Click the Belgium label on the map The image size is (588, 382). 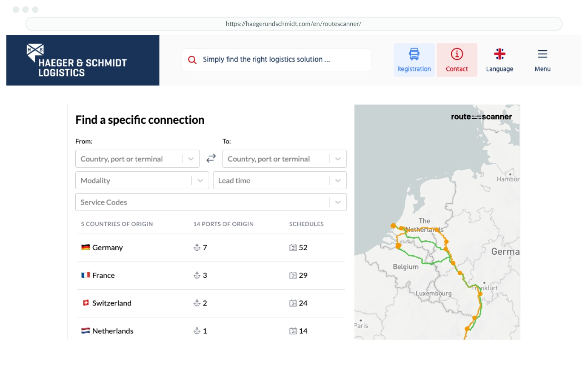click(x=405, y=267)
